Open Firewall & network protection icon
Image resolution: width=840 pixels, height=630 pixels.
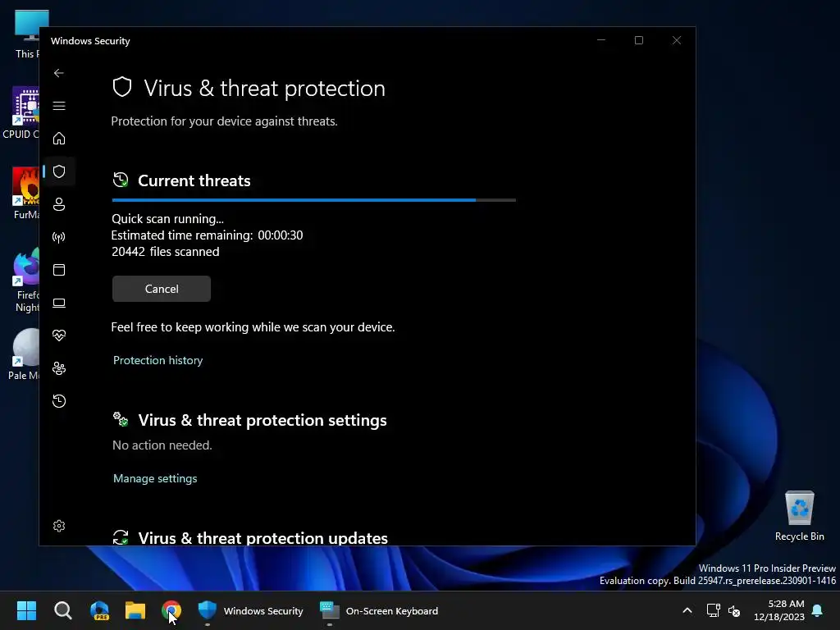(59, 237)
